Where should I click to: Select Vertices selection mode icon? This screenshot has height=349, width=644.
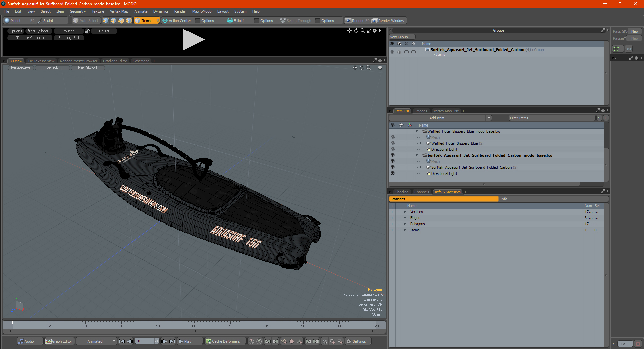(106, 21)
